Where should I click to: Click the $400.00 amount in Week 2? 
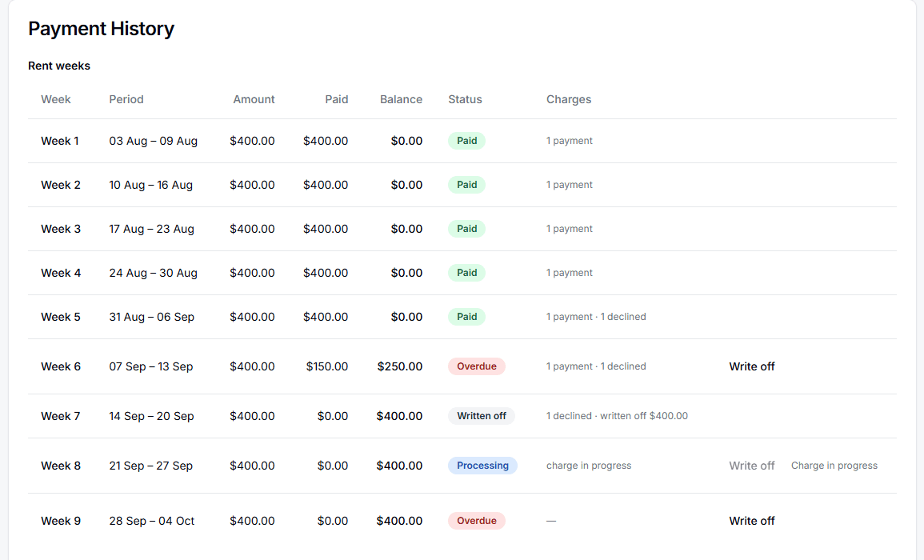pos(252,185)
